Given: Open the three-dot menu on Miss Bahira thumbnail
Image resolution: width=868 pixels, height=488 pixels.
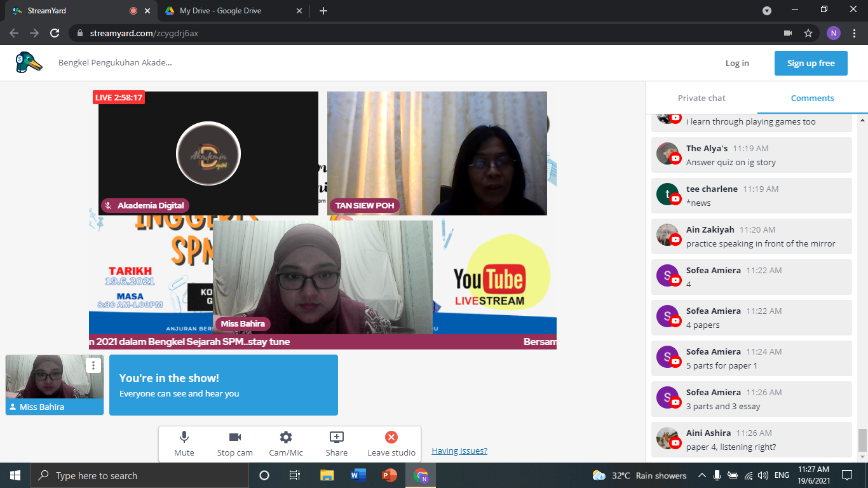Looking at the screenshot, I should 93,365.
